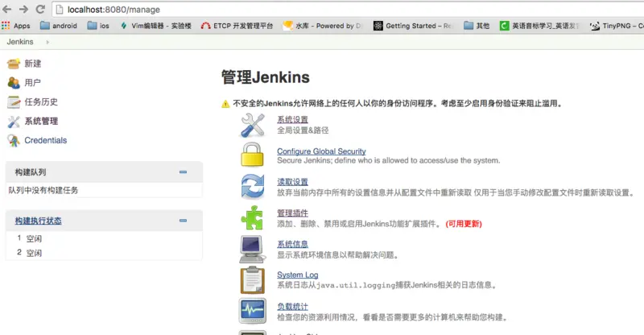This screenshot has width=644, height=335.
Task: Open the 其他 bookmark folder
Action: (477, 26)
